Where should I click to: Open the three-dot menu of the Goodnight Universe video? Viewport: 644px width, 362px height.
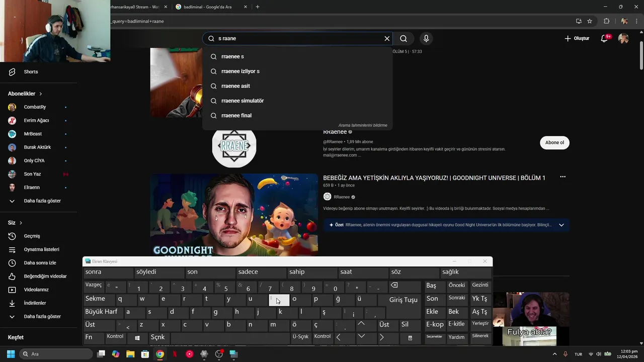(562, 177)
